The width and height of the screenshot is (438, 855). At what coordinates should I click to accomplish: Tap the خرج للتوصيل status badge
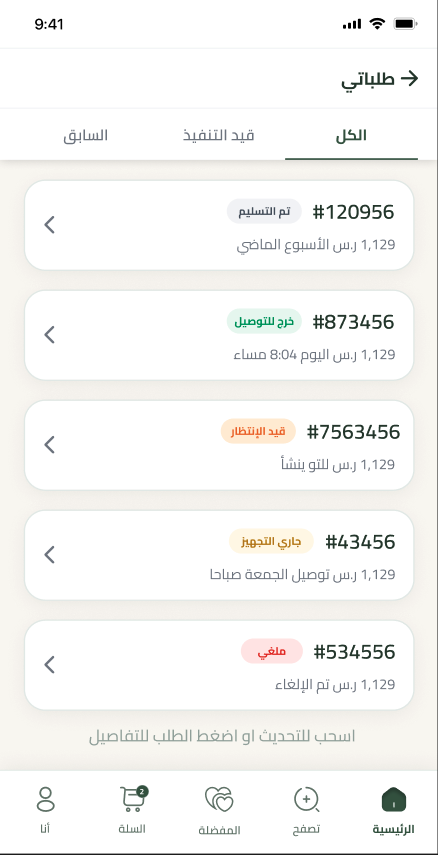[264, 322]
